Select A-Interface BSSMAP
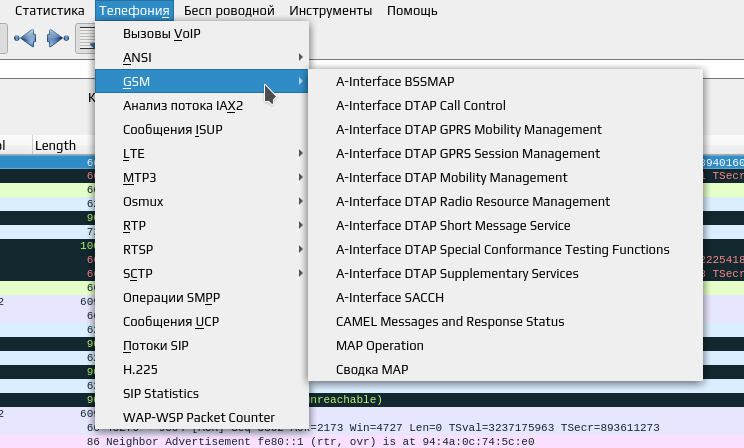 505,82
